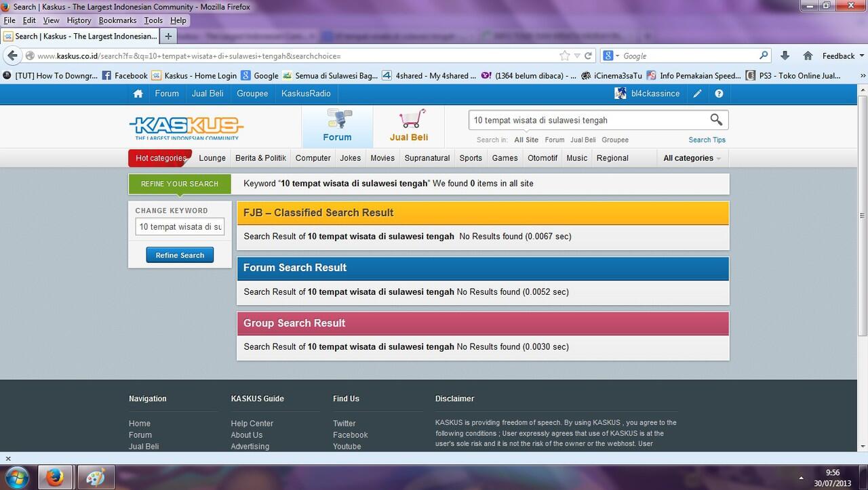This screenshot has width=868, height=490.
Task: Click the Kaskus home icon in top bar
Action: (x=138, y=94)
